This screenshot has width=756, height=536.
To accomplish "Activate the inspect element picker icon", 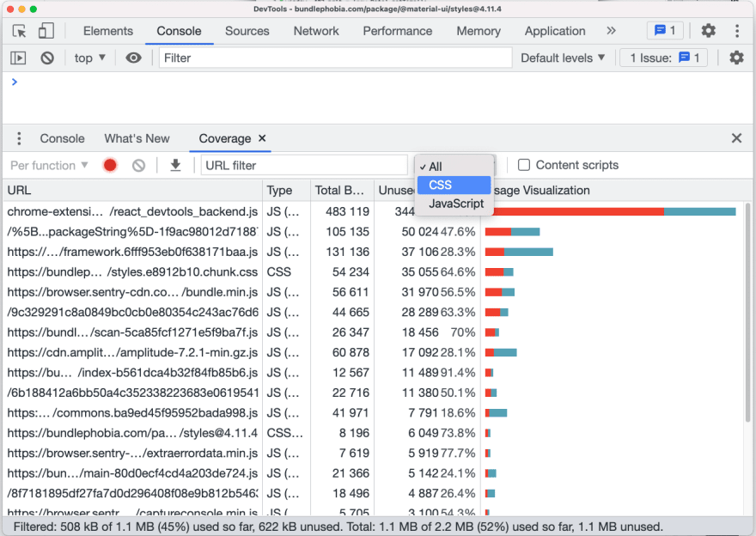I will (19, 31).
